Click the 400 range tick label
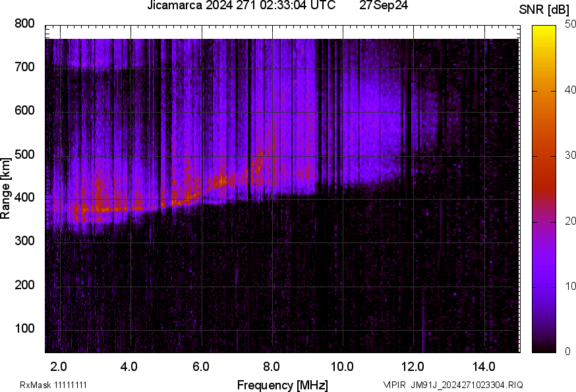 tap(24, 197)
